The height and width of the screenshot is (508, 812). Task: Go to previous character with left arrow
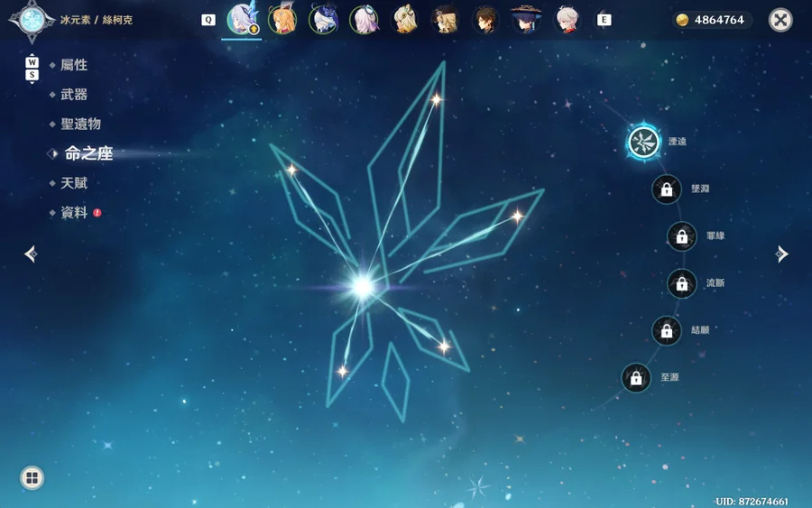[x=31, y=254]
